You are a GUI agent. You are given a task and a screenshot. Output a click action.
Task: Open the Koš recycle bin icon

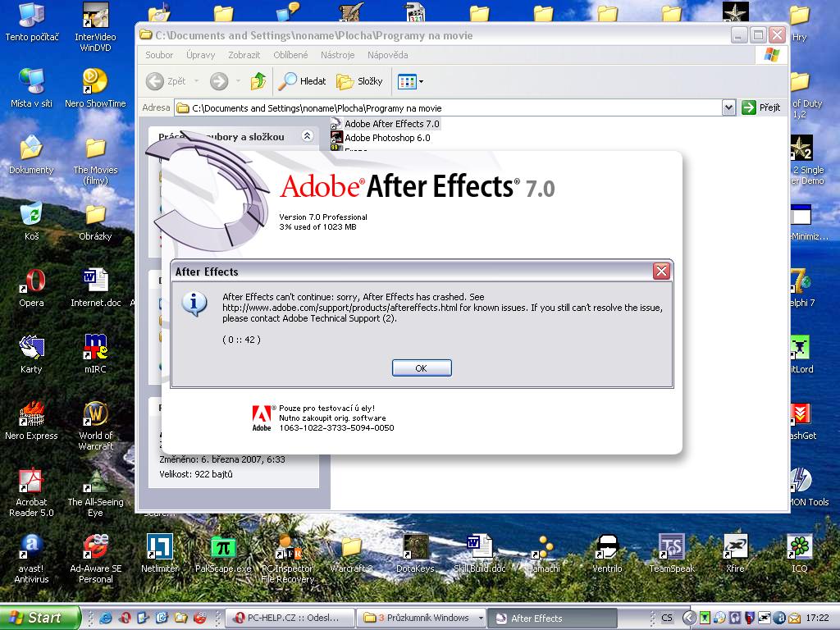click(x=32, y=221)
